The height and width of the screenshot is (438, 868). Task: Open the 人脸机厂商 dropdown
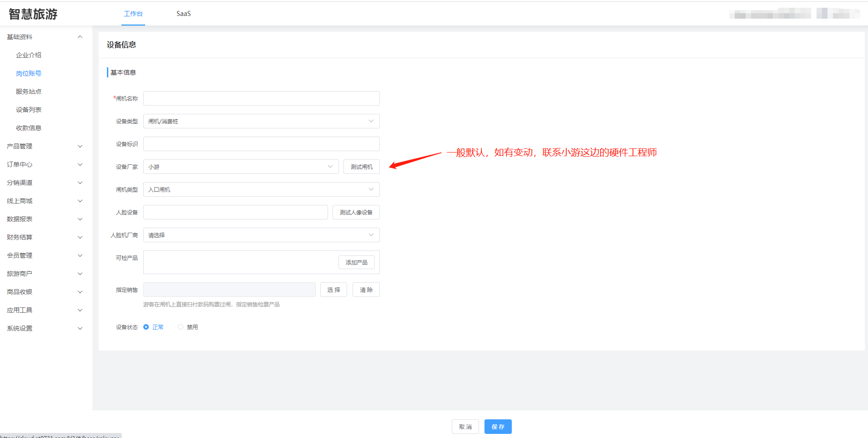coord(261,235)
